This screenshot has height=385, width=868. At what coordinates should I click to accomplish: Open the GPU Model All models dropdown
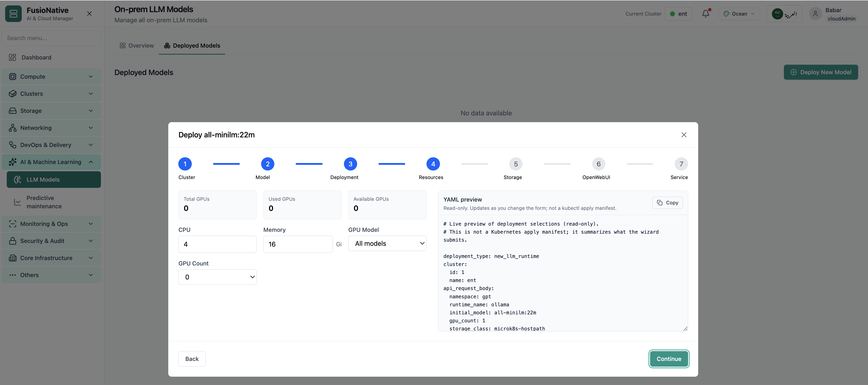click(x=387, y=243)
